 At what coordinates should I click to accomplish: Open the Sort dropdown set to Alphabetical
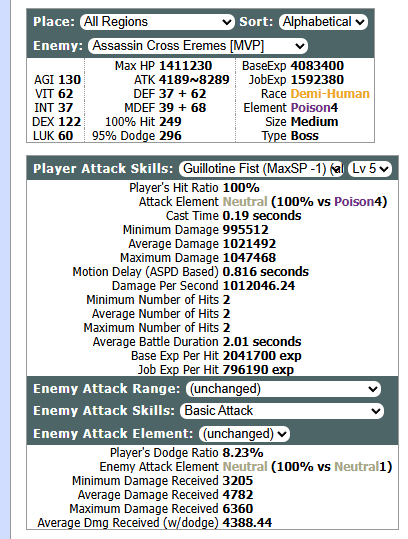point(323,22)
